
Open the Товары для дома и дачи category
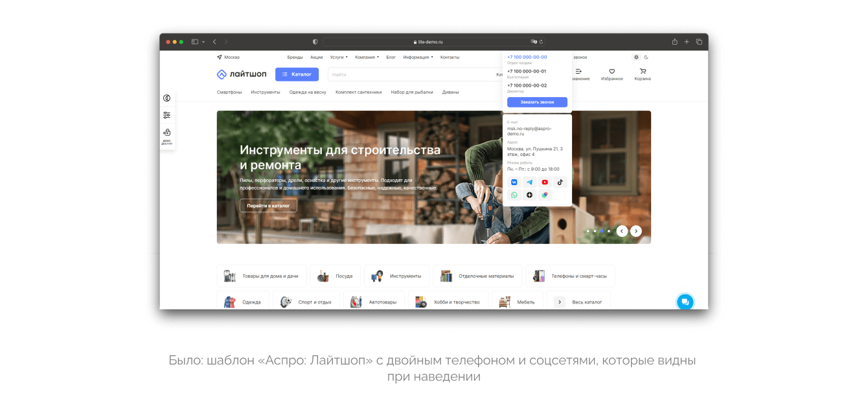(x=262, y=276)
